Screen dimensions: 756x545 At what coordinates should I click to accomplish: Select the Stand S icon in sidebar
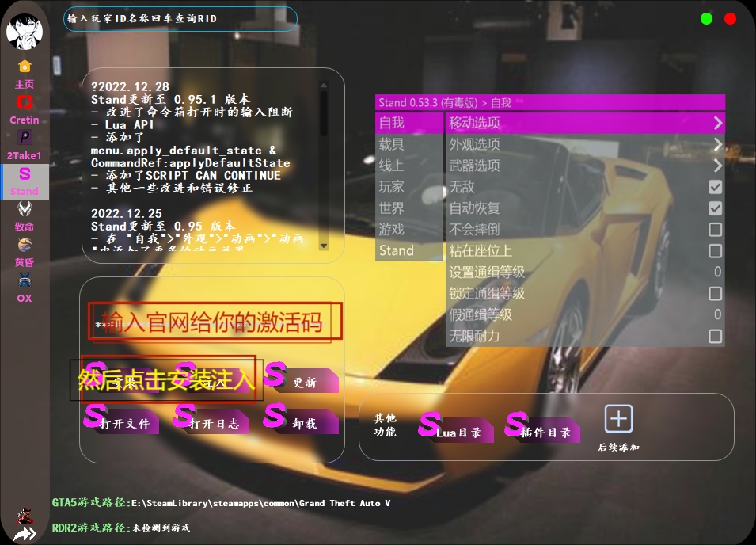(x=25, y=173)
